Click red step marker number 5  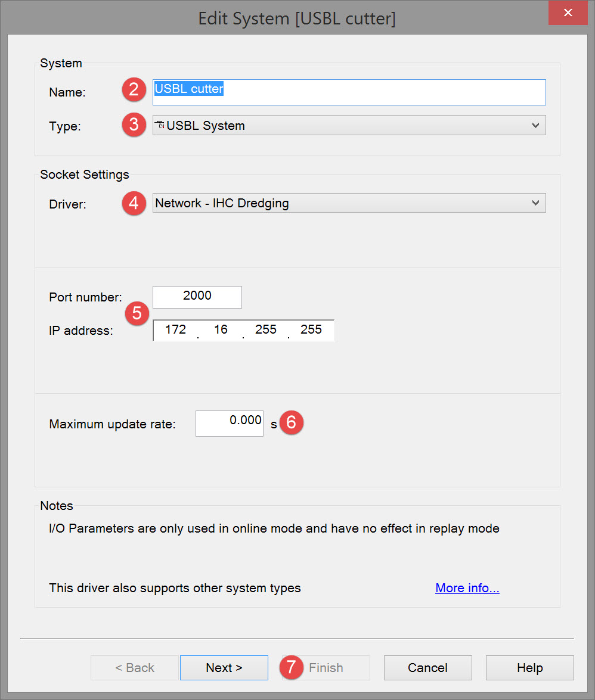click(x=137, y=313)
